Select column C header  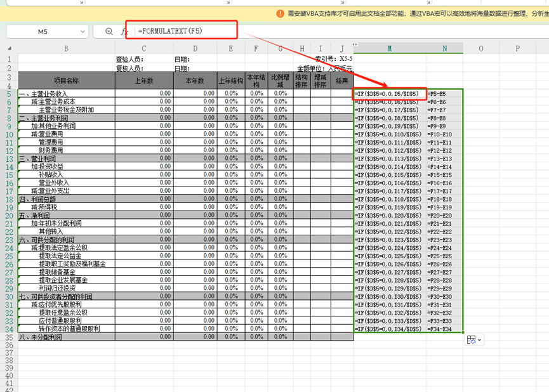[144, 49]
